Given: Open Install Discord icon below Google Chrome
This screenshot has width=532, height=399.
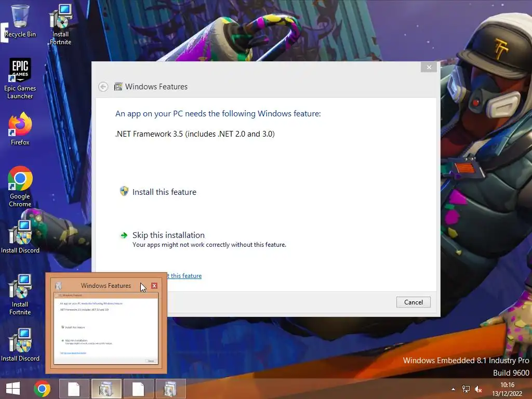Looking at the screenshot, I should [x=20, y=237].
